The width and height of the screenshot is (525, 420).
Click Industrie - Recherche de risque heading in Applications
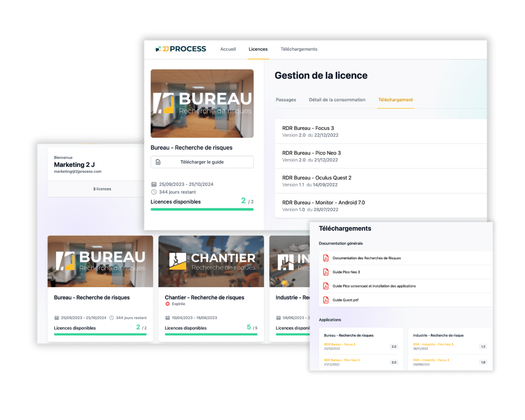click(438, 336)
